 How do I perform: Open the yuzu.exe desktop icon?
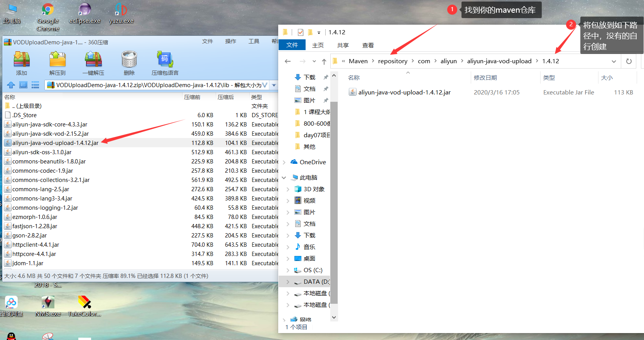pos(121,13)
